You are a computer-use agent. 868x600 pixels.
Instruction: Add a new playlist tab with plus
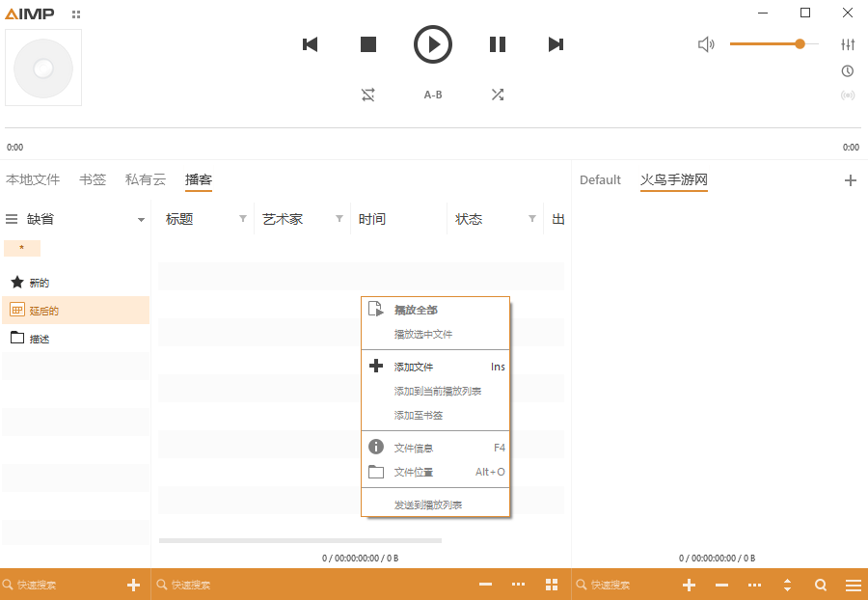pyautogui.click(x=851, y=180)
